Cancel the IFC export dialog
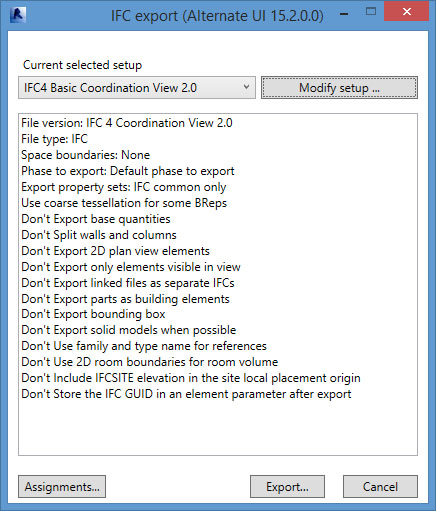 (380, 487)
